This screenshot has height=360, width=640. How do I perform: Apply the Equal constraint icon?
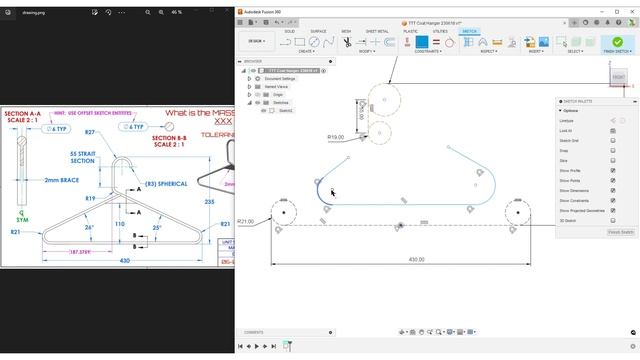(x=436, y=42)
